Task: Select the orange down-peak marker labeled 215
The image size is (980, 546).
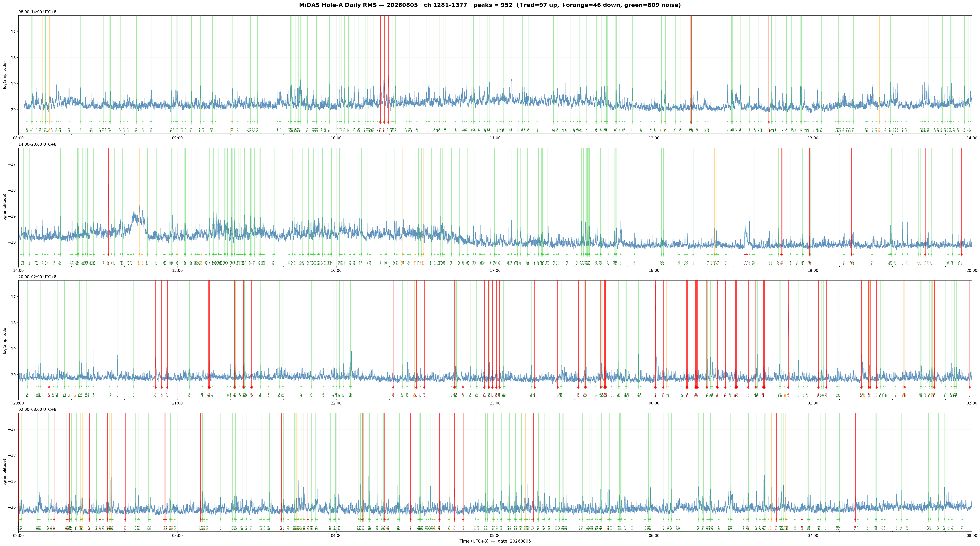Action: [879, 122]
